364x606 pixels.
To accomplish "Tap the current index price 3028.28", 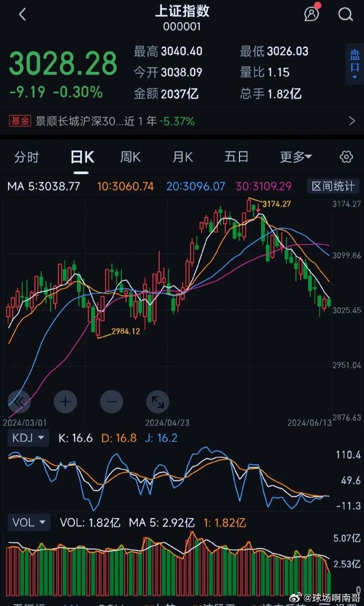I will click(x=63, y=63).
